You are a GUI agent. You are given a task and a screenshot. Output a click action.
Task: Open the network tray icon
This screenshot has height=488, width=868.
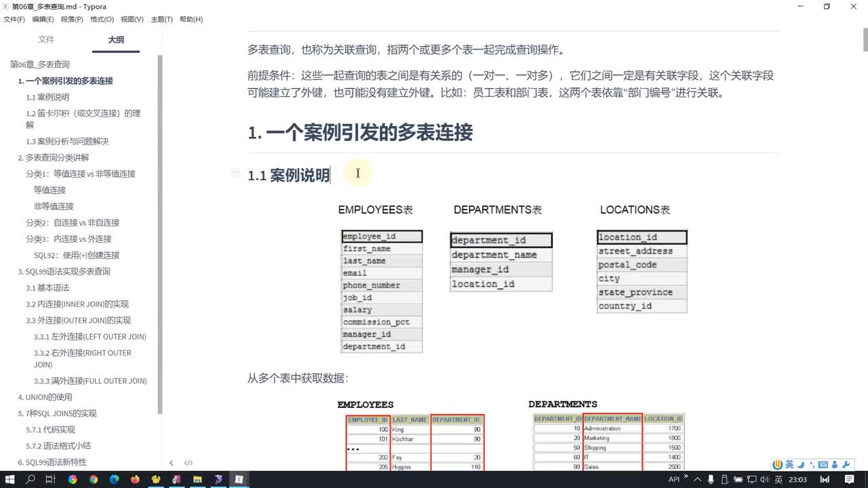753,479
